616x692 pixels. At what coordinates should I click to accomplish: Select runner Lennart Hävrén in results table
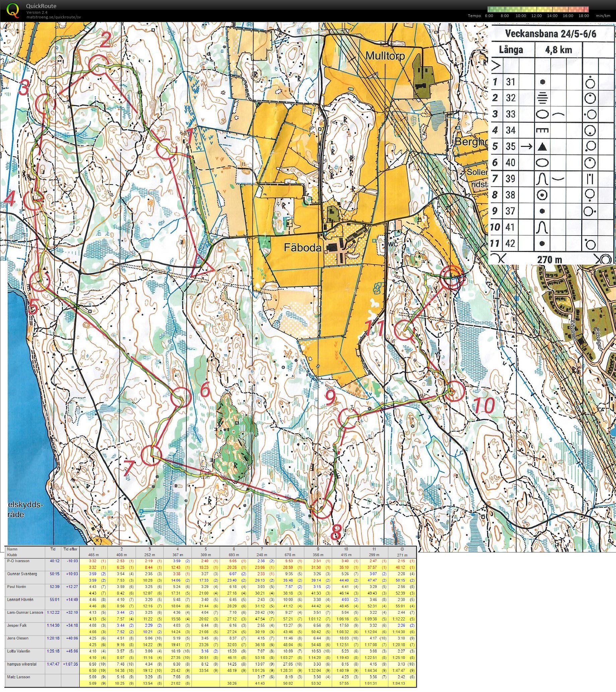pos(20,599)
